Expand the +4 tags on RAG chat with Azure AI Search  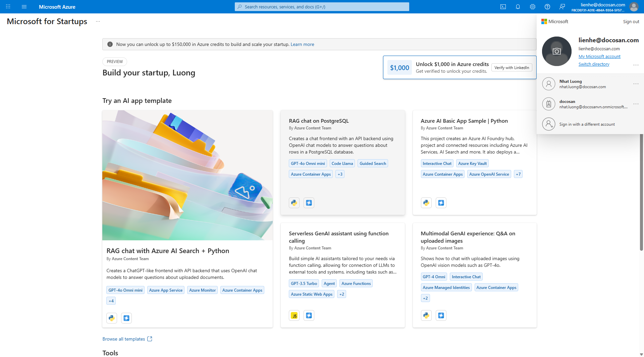tap(111, 301)
